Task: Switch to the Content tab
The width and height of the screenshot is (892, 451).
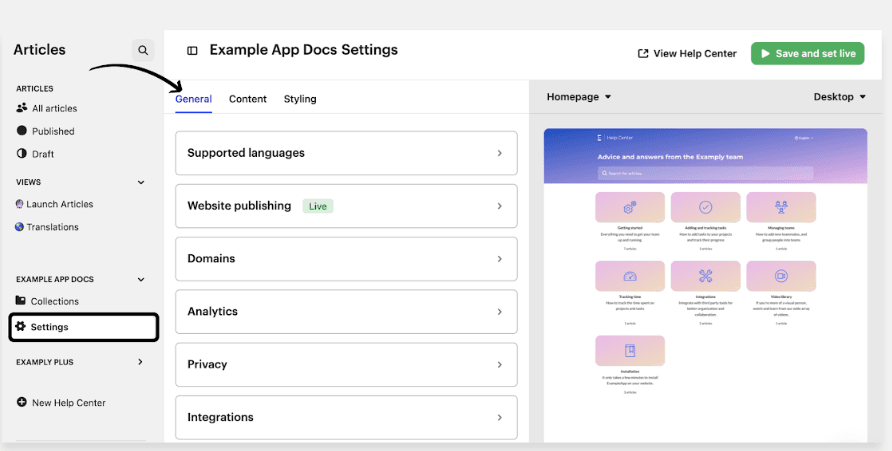Action: coord(247,99)
